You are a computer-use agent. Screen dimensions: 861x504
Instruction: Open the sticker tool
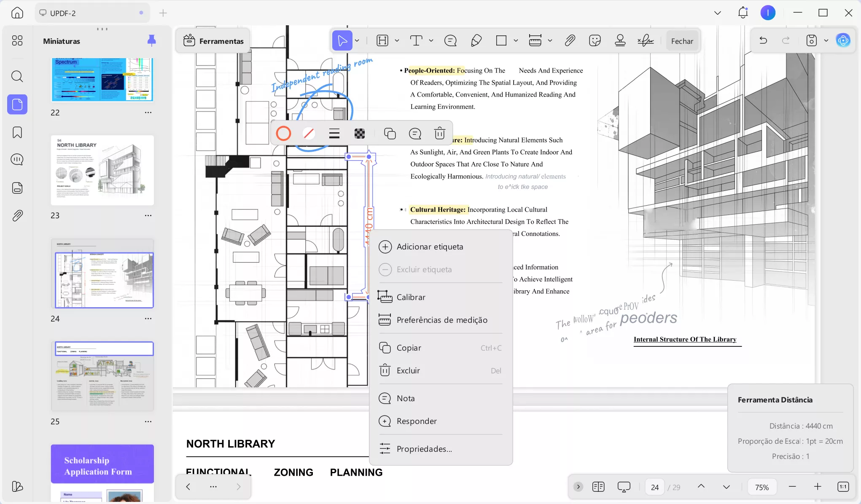pos(595,40)
